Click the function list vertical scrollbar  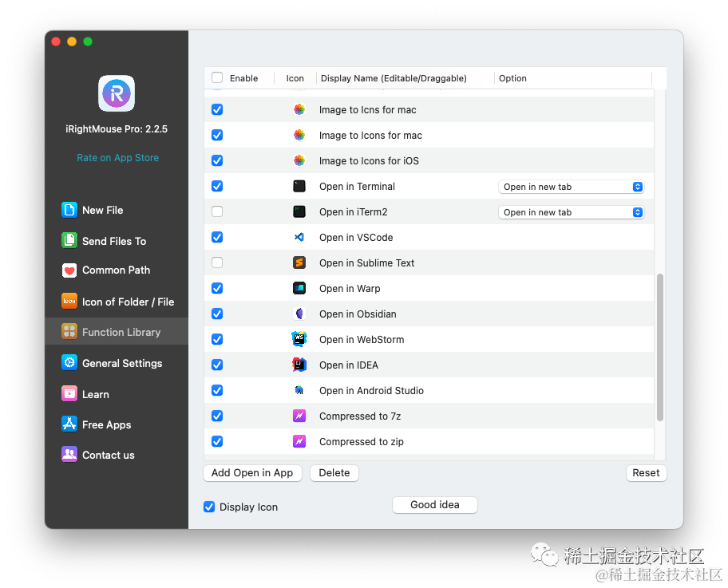tap(659, 347)
